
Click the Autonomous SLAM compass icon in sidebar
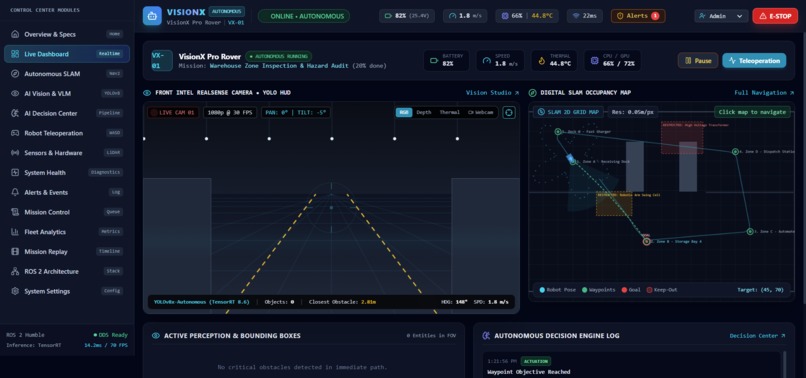tap(14, 74)
